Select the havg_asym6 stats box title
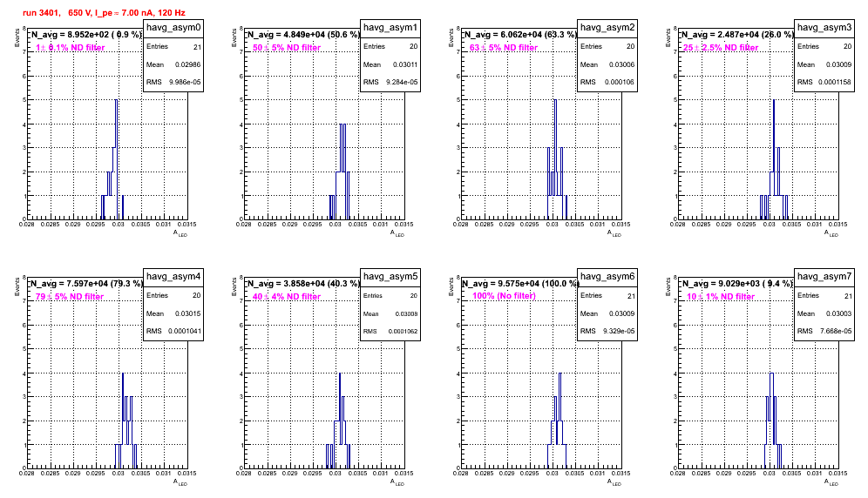This screenshot has width=868, height=498. click(x=607, y=277)
